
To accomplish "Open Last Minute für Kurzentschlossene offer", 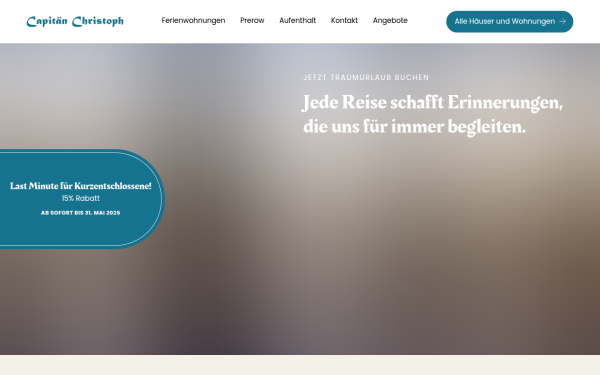I will point(81,186).
